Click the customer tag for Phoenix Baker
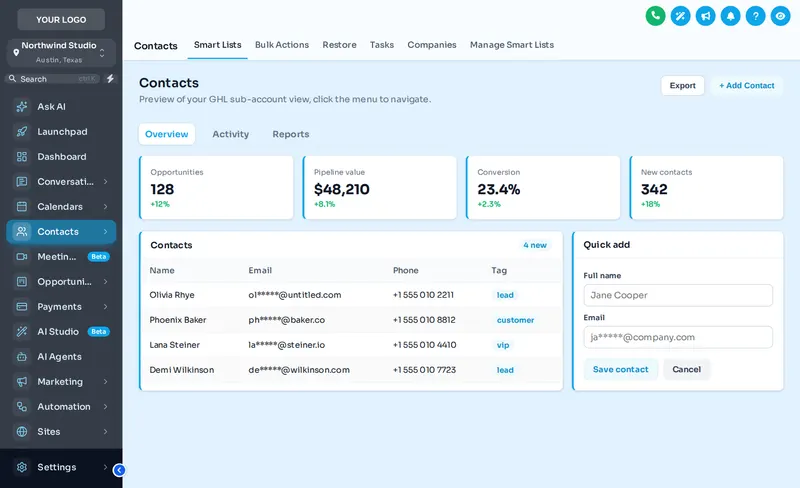 click(515, 320)
